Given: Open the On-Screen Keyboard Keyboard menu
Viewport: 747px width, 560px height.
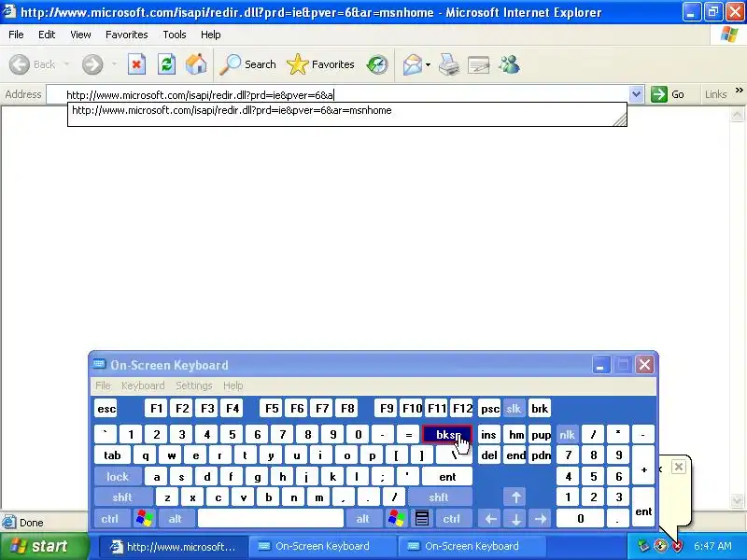Looking at the screenshot, I should [x=143, y=385].
